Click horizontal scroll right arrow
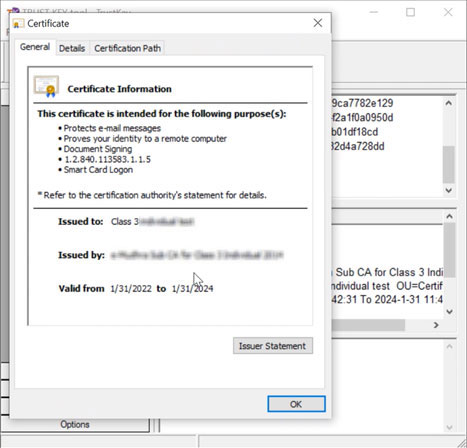Viewport: 467px width, 448px height. 436,325
